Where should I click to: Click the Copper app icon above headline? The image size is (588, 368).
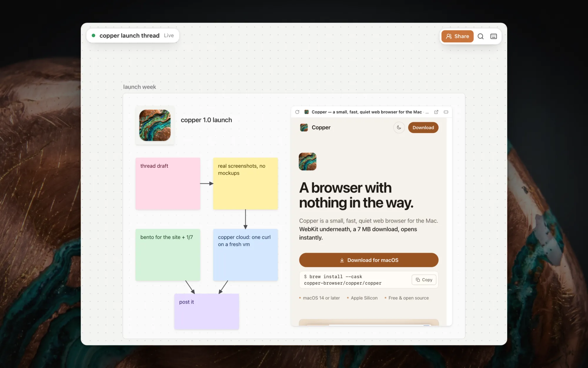click(308, 162)
